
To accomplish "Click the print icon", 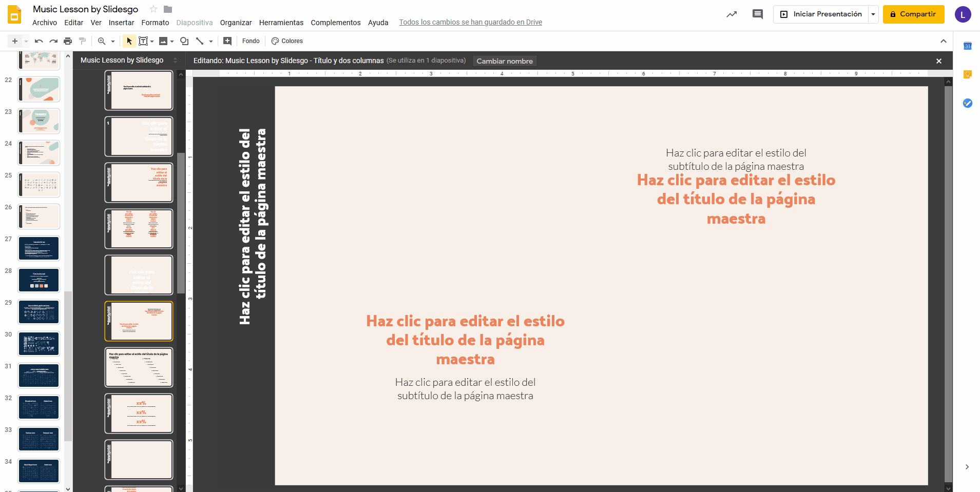I will 68,41.
